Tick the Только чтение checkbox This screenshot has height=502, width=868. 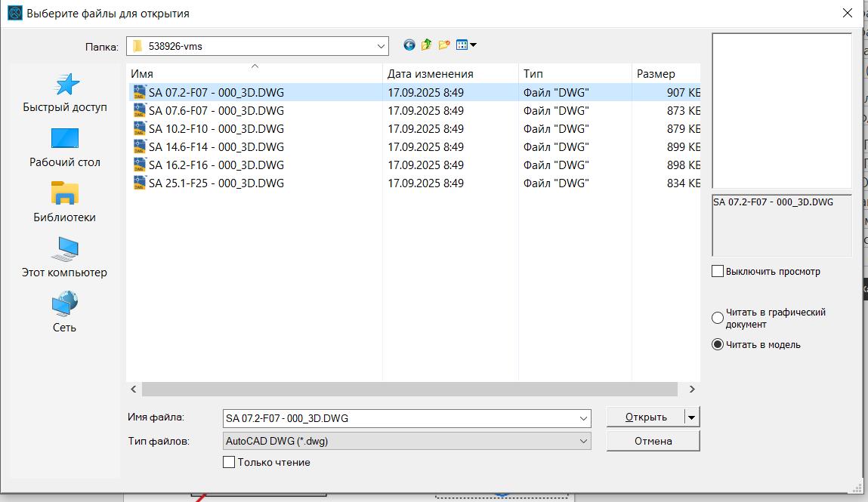click(x=229, y=462)
